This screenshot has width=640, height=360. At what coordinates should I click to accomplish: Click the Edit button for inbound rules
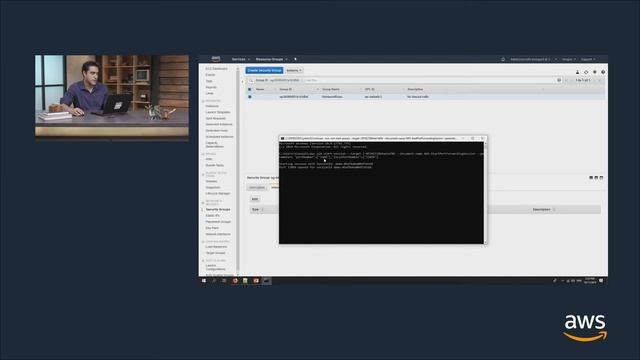(255, 199)
